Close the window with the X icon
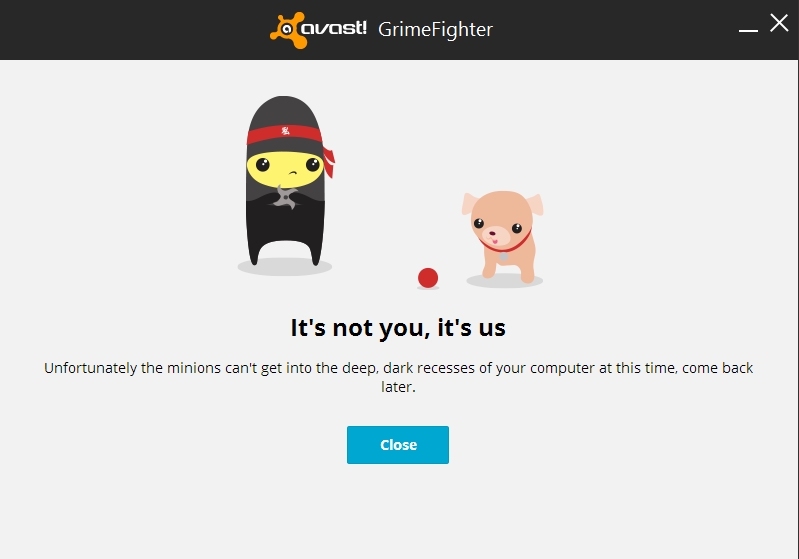This screenshot has width=799, height=559. (x=779, y=22)
